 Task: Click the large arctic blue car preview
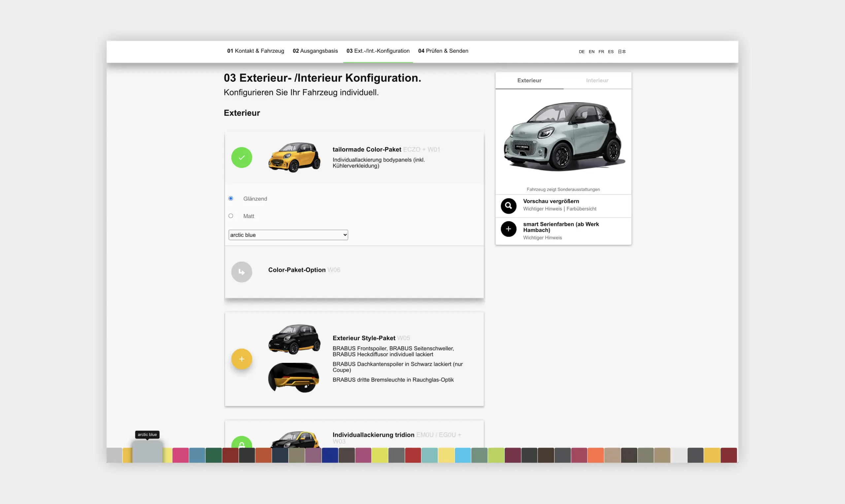click(x=564, y=137)
